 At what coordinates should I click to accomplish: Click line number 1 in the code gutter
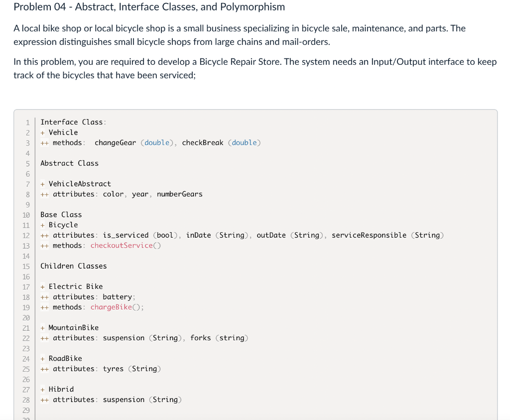pos(28,123)
